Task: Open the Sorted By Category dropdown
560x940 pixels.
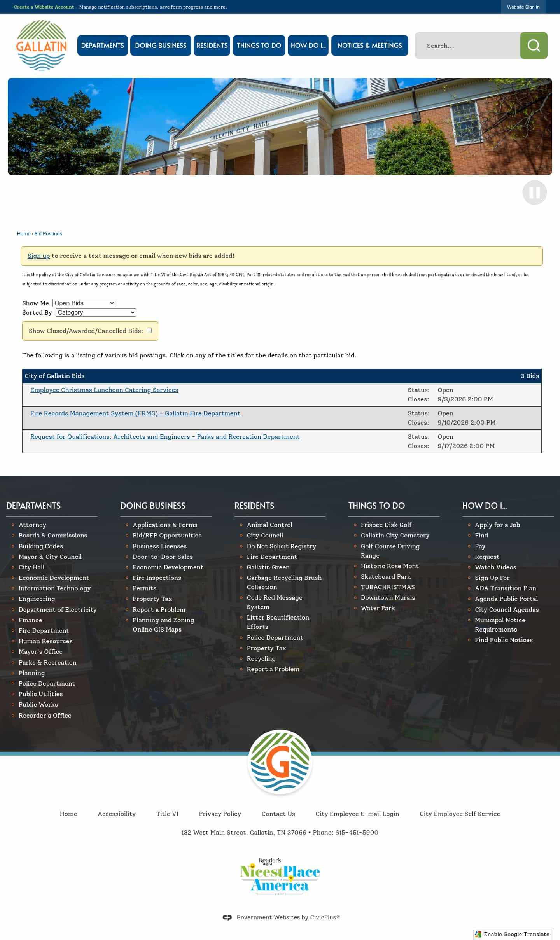Action: [96, 312]
